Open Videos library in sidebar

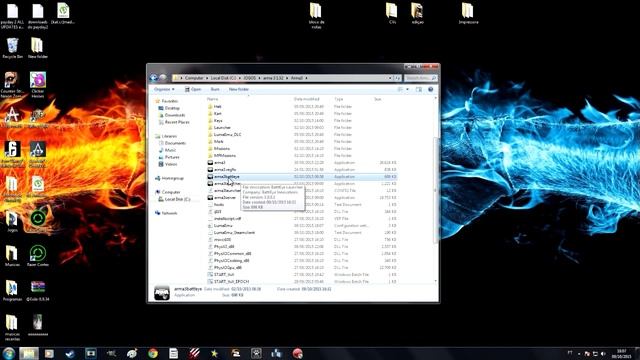coord(171,164)
